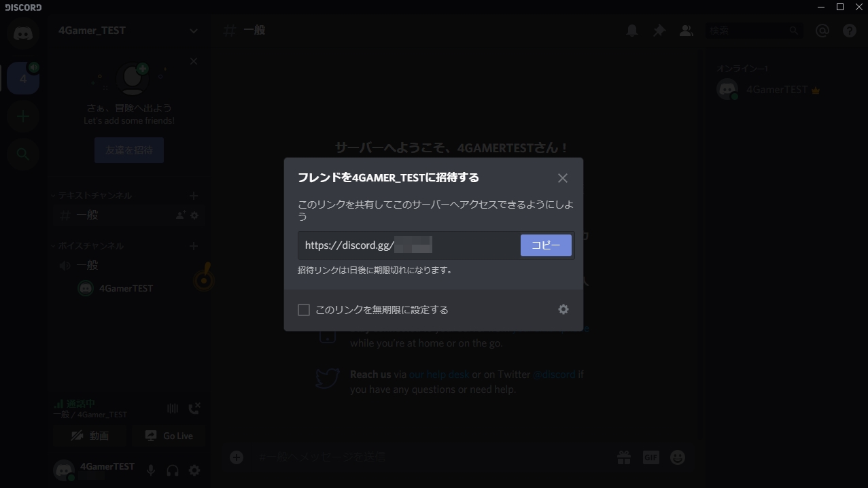This screenshot has width=868, height=488.
Task: Open the @discord Twitter link
Action: click(x=554, y=374)
